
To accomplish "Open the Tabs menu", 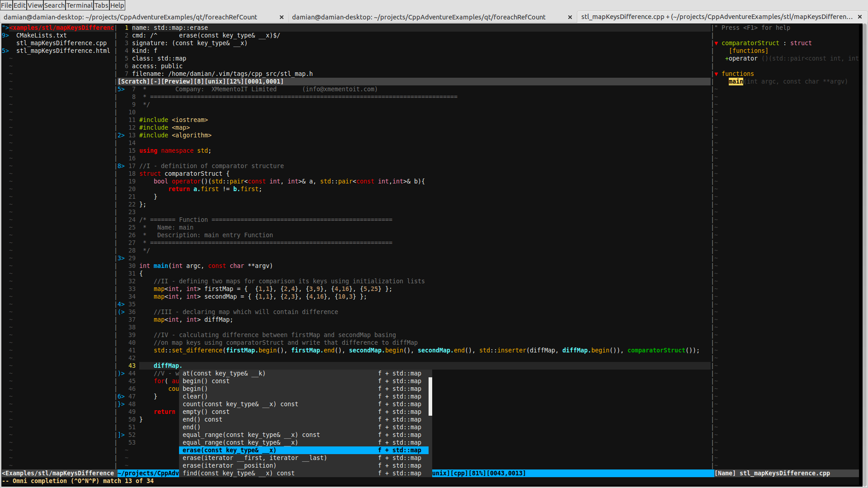I will (101, 5).
